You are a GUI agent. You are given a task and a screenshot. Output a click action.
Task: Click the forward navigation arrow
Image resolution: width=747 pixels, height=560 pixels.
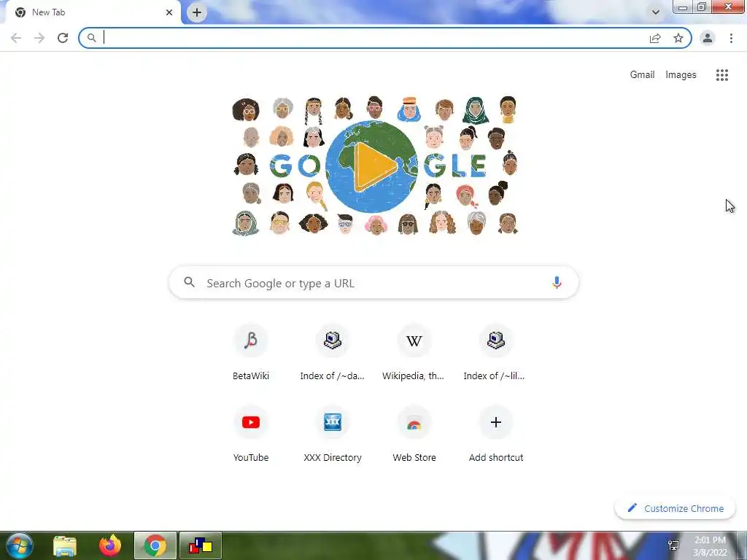click(x=39, y=38)
